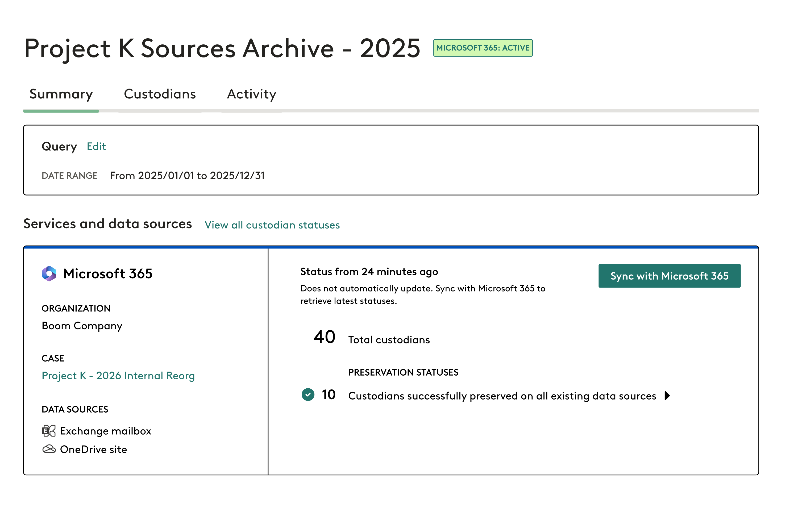Click the Query heading

[59, 147]
